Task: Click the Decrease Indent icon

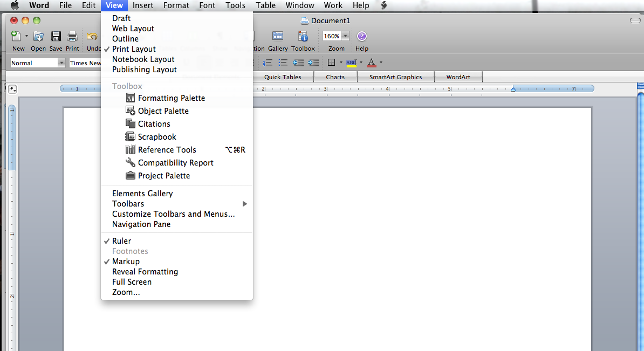Action: pyautogui.click(x=298, y=63)
